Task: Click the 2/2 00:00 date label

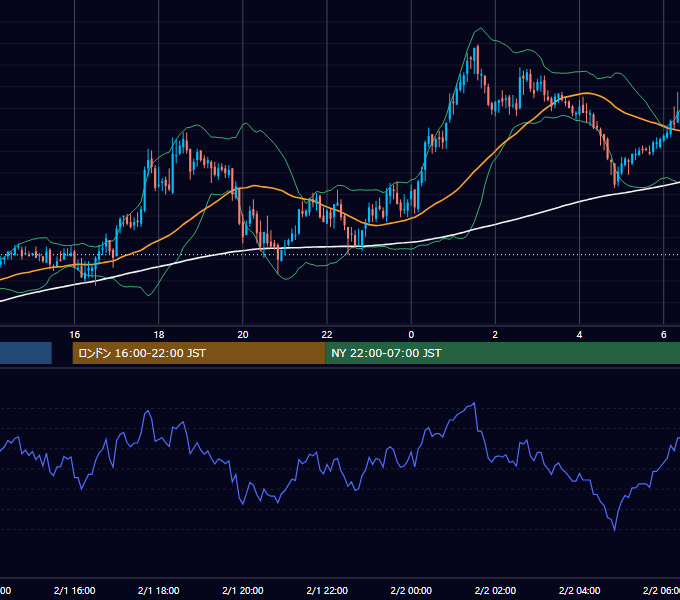Action: pyautogui.click(x=411, y=590)
